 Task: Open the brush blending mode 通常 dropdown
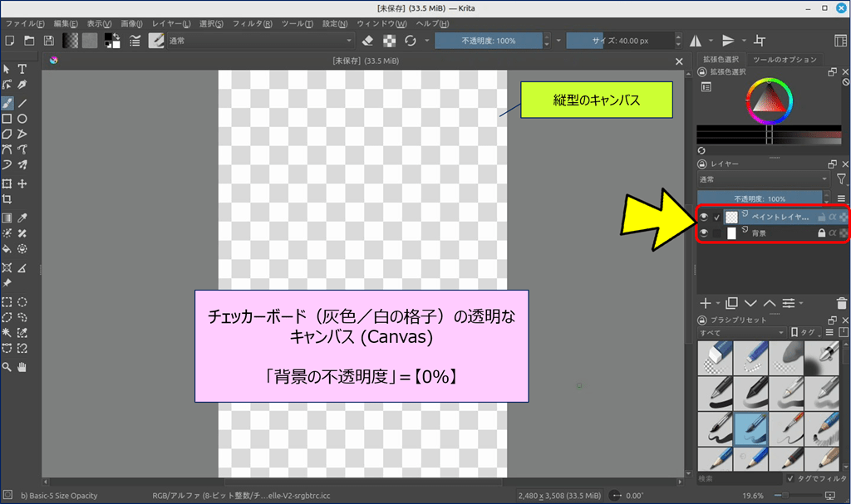tap(261, 41)
